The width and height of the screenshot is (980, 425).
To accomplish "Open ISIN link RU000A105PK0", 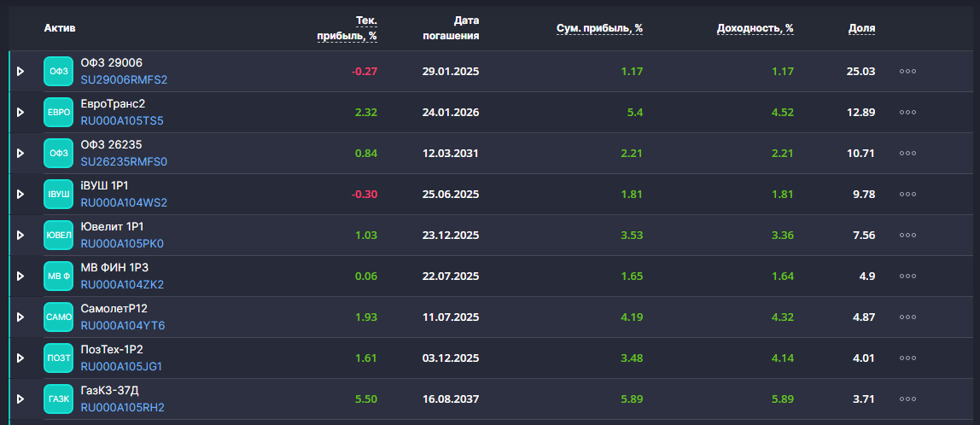I will pyautogui.click(x=123, y=244).
